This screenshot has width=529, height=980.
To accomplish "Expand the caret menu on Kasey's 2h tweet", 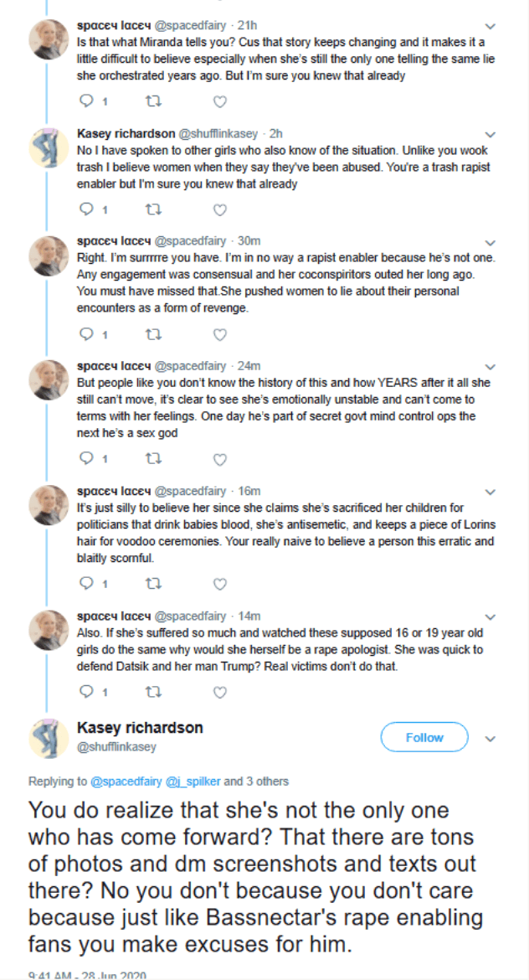I will (x=490, y=134).
